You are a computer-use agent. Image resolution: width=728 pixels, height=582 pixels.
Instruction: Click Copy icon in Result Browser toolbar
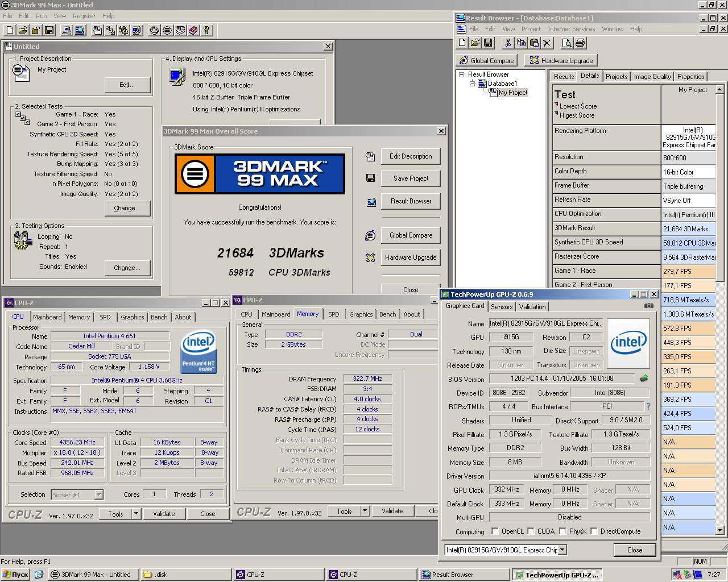(x=521, y=43)
